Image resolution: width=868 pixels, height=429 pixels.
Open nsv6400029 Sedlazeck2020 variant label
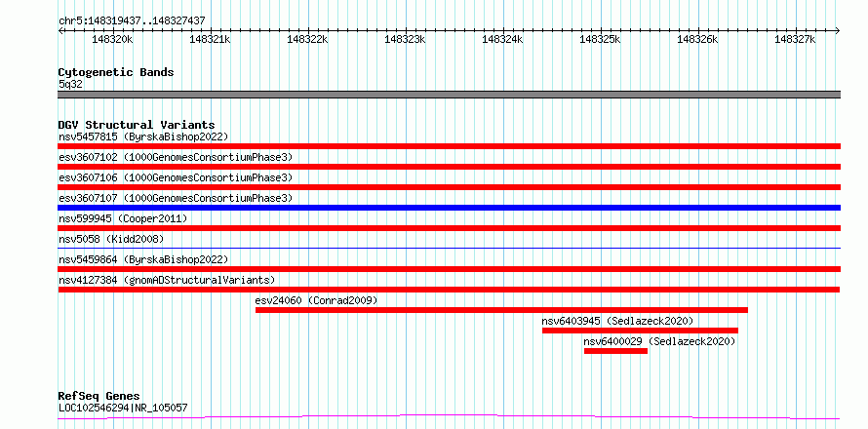pos(659,341)
